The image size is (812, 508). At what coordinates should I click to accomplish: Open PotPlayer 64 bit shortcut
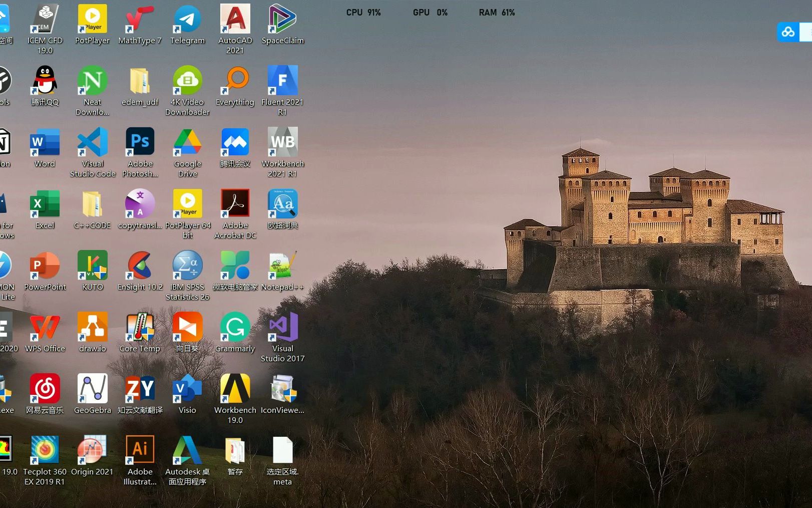(188, 214)
